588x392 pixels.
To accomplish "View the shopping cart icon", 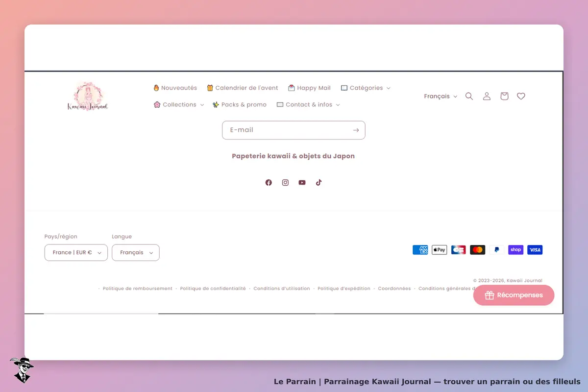I will tap(504, 96).
